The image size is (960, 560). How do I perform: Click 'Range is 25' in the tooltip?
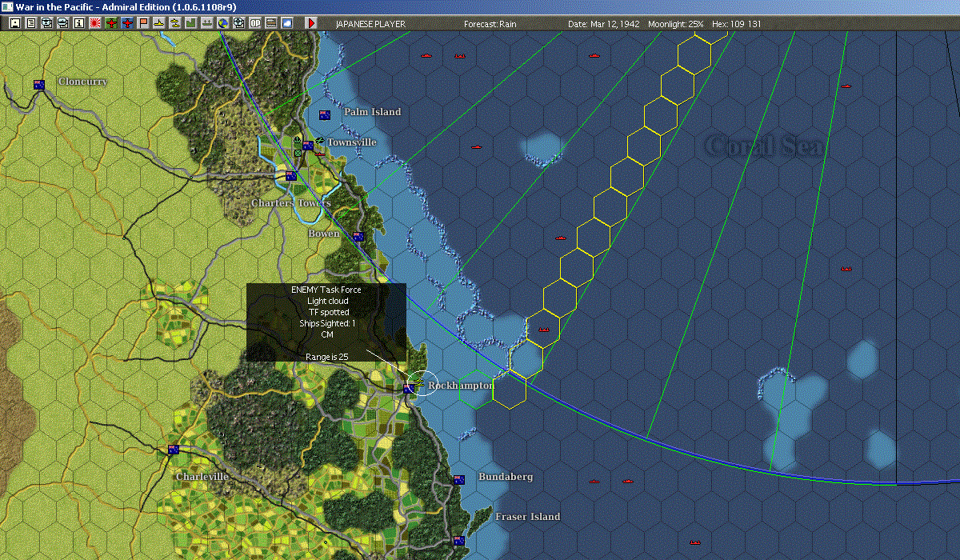[x=326, y=356]
